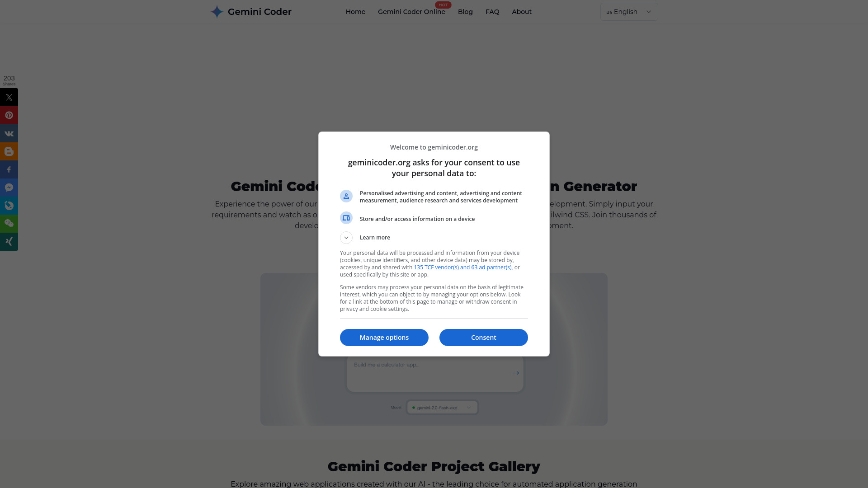Click the submit arrow button in prompt field

point(516,373)
